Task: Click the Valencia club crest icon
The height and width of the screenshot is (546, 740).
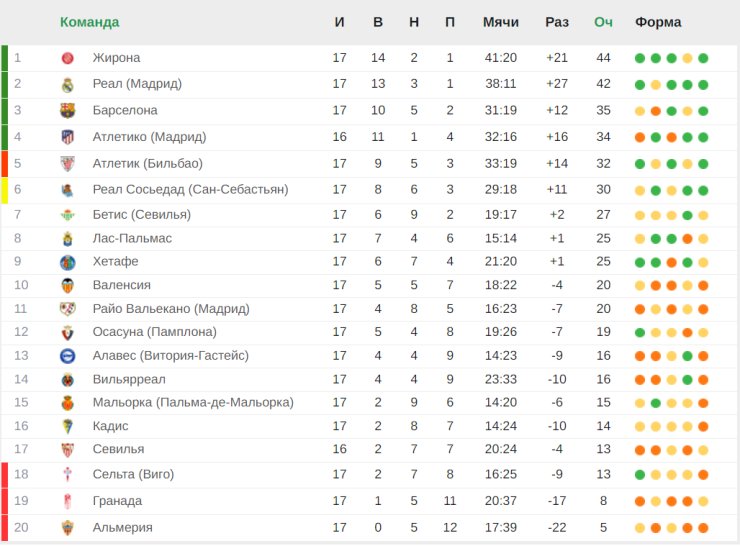Action: (68, 285)
